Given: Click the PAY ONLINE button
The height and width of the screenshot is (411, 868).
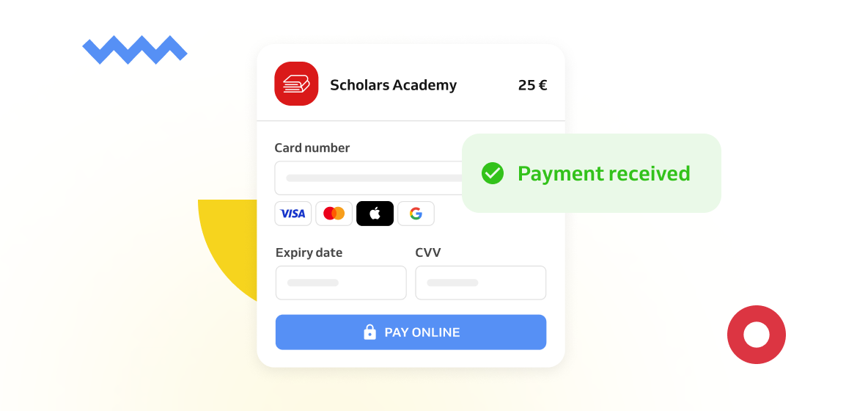Looking at the screenshot, I should pos(411,332).
